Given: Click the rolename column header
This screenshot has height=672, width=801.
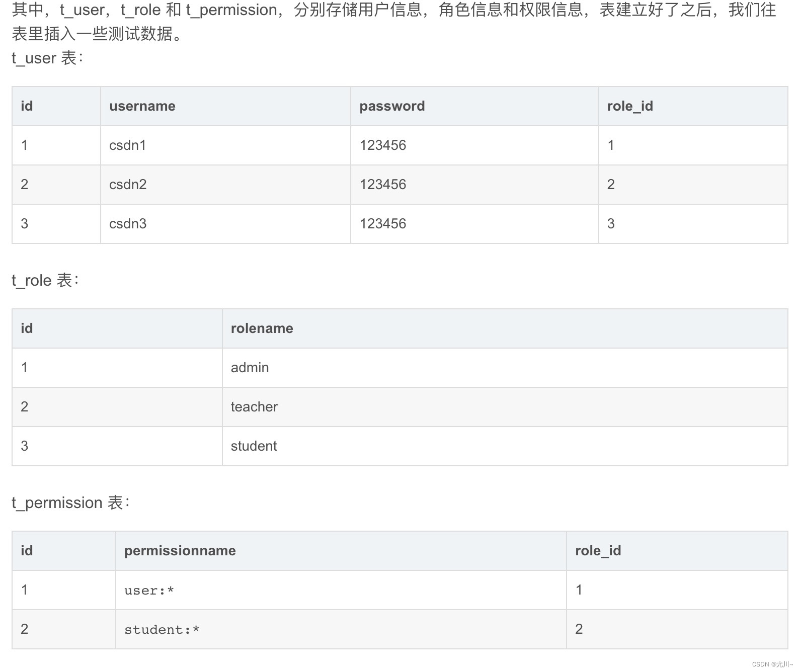Looking at the screenshot, I should click(x=505, y=328).
